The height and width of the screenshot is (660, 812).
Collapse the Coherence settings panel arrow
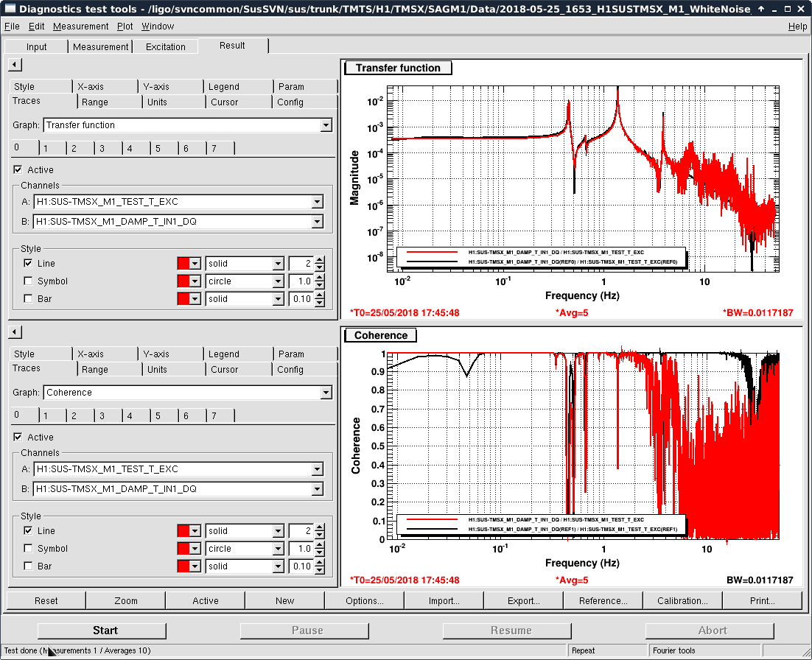click(15, 332)
